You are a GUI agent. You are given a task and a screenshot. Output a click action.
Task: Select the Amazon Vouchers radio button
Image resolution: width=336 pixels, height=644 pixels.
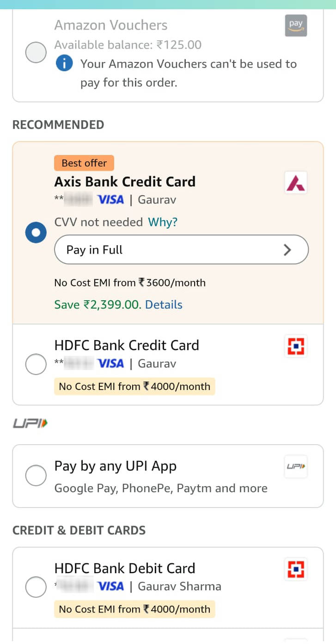(x=36, y=52)
